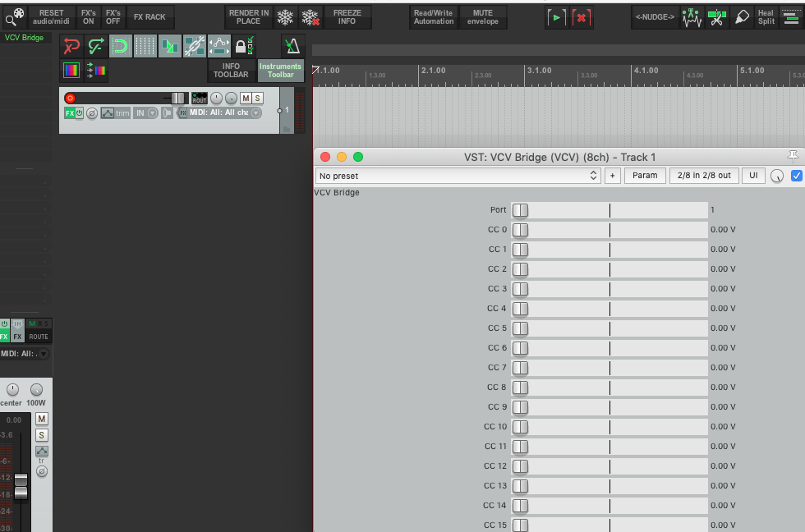Open the No preset combo box

458,176
